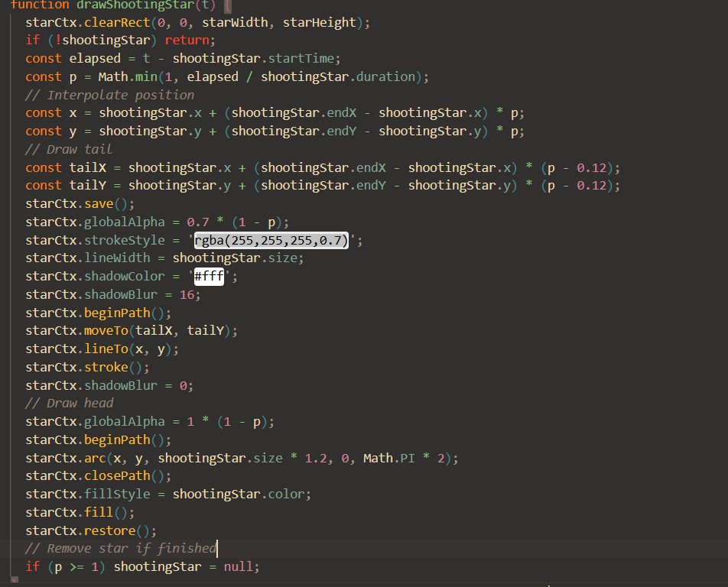
Task: Click the '// Draw head' comment line
Action: click(69, 403)
